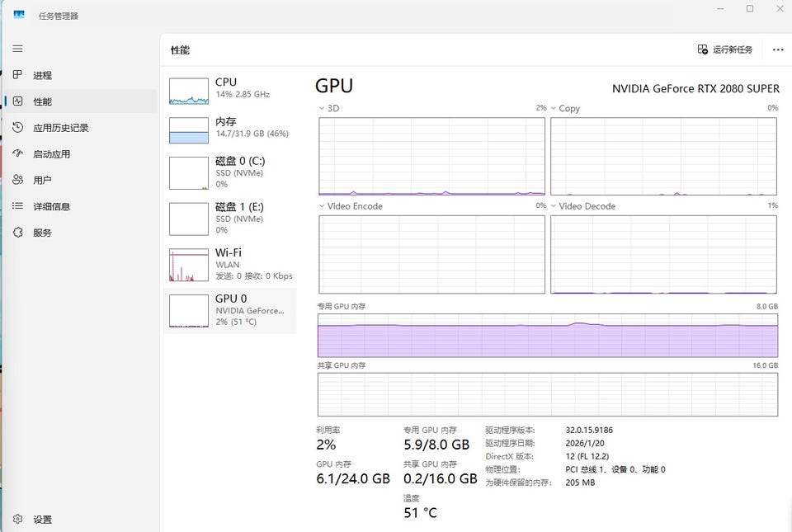792x532 pixels.
Task: Go to 用户 tab label
Action: [42, 180]
